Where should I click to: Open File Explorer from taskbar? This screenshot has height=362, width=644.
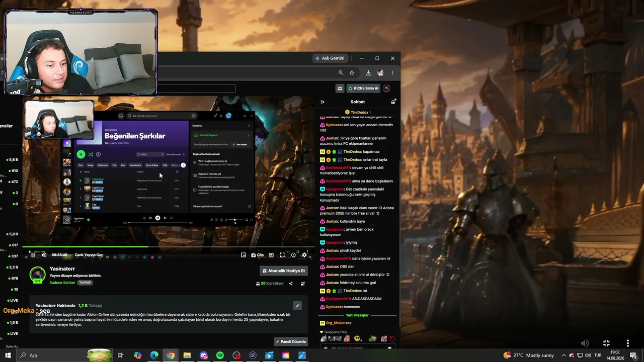(x=187, y=355)
